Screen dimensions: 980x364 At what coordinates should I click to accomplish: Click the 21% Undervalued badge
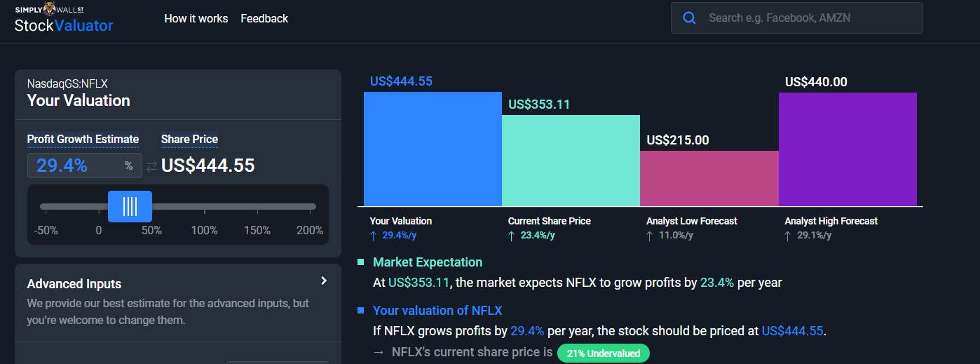click(604, 353)
